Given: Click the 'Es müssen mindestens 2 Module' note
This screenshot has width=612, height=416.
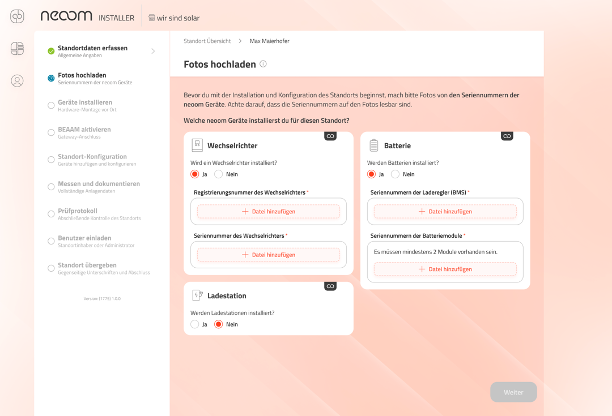Looking at the screenshot, I should click(435, 252).
